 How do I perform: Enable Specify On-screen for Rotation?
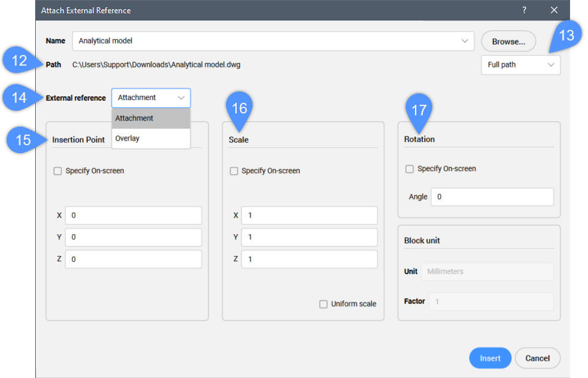click(410, 169)
